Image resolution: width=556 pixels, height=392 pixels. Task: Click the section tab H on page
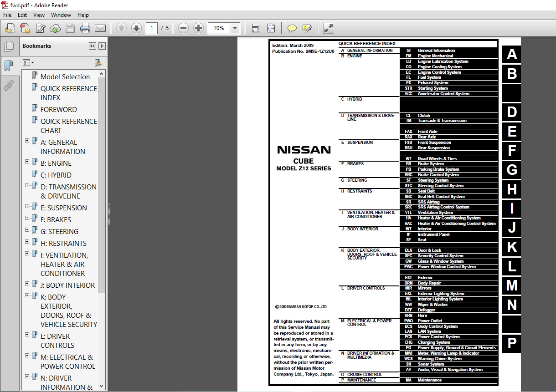512,189
